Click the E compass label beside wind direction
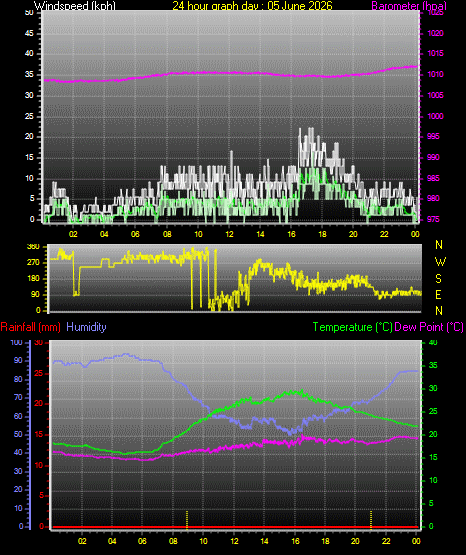The height and width of the screenshot is (555, 466). [438, 294]
